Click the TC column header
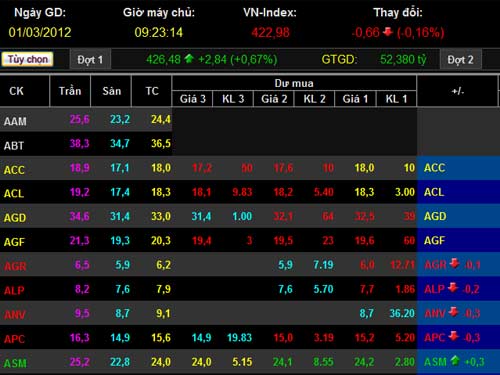Screen dimensions: 500x375 pyautogui.click(x=152, y=91)
